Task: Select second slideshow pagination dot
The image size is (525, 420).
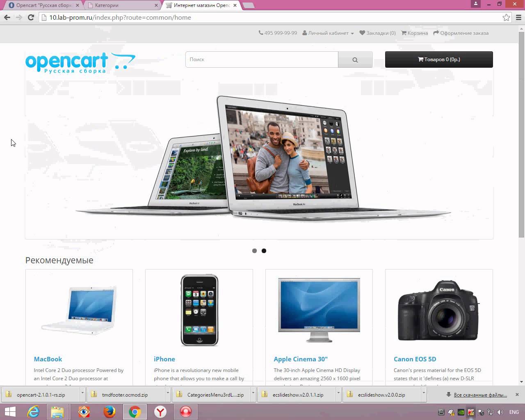Action: tap(264, 251)
